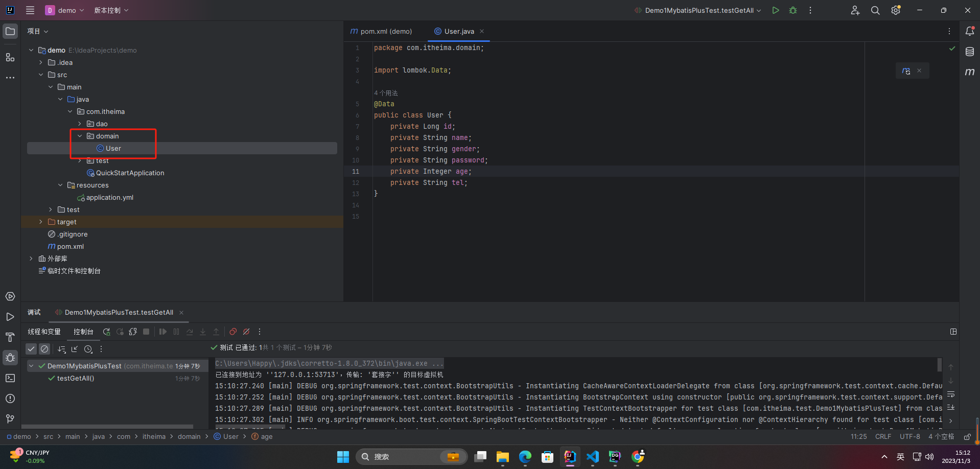Select testGetAll() test result
Screen dimensions: 980x469
(x=76, y=378)
